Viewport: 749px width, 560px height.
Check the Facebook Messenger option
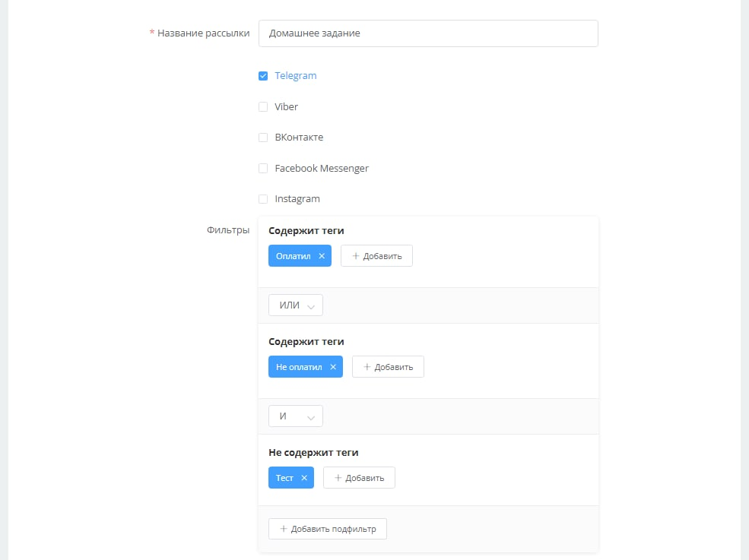pyautogui.click(x=263, y=169)
